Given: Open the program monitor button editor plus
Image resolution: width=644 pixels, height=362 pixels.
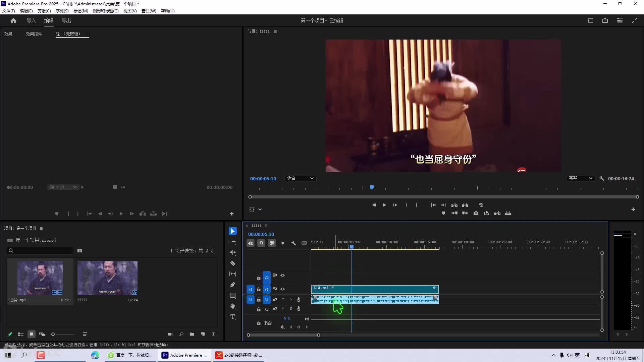Looking at the screenshot, I should [633, 209].
